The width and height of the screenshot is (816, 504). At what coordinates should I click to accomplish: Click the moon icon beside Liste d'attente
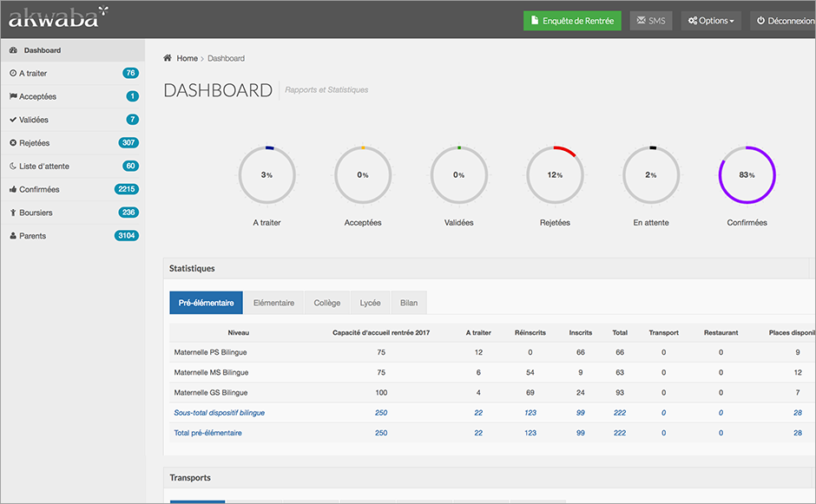13,166
